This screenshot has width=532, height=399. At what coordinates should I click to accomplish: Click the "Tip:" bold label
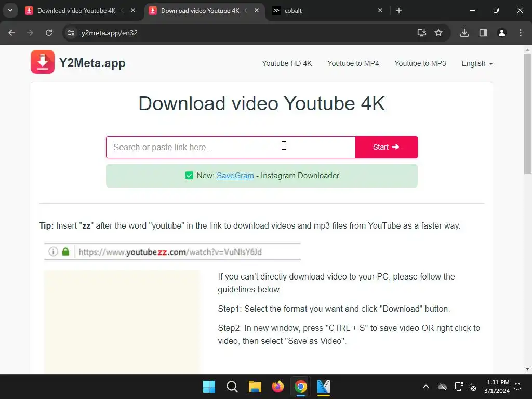click(46, 225)
